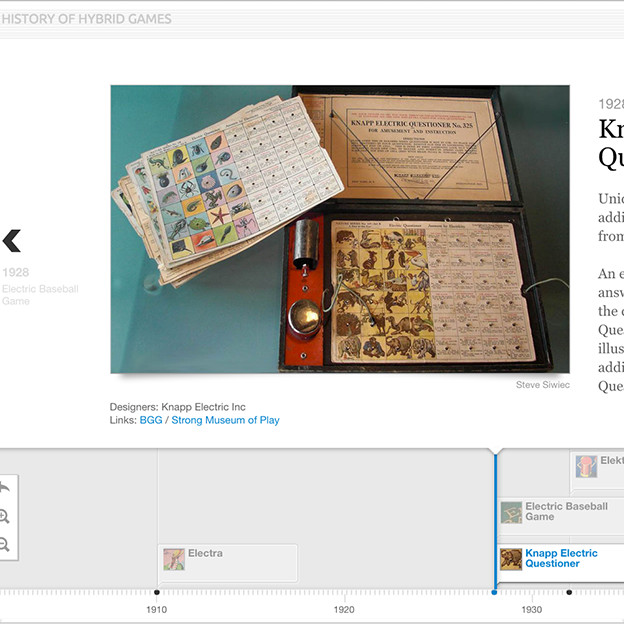
Task: Open the BGG link
Action: click(x=151, y=420)
